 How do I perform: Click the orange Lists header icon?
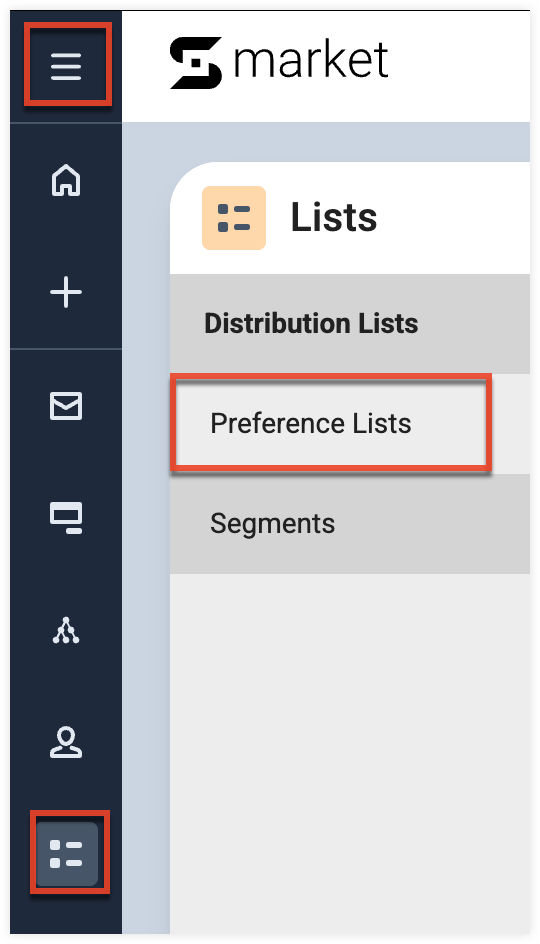234,218
